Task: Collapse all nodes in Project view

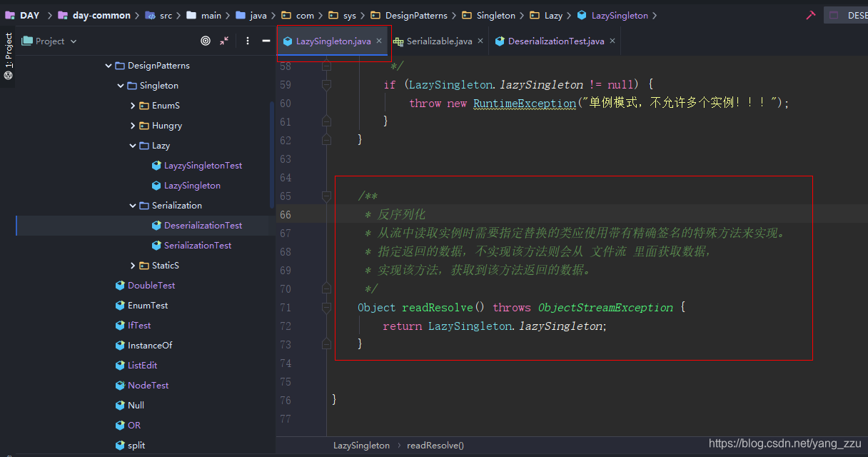Action: click(225, 41)
